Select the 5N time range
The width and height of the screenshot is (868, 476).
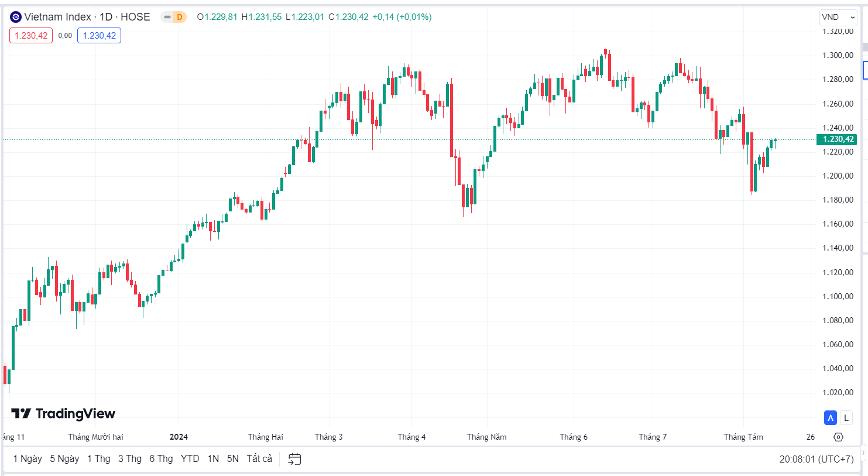[233, 459]
